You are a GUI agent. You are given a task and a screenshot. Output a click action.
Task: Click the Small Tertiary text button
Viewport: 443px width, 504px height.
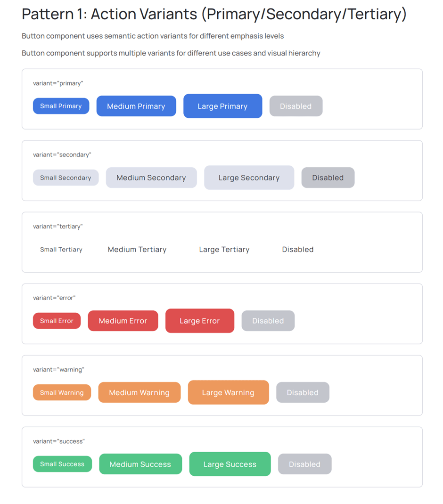click(61, 250)
